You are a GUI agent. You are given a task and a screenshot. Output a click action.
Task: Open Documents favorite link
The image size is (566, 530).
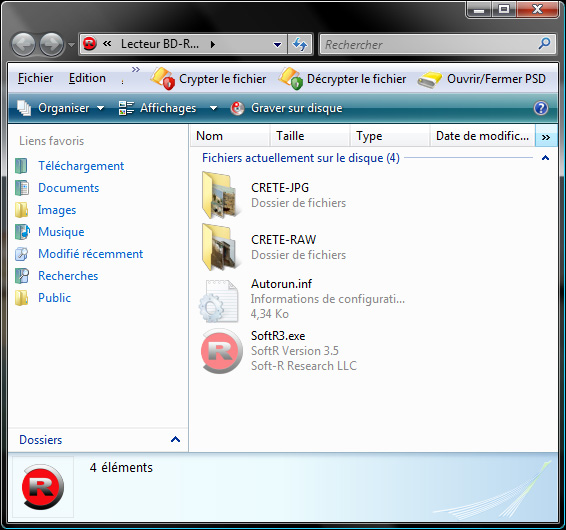click(x=69, y=188)
